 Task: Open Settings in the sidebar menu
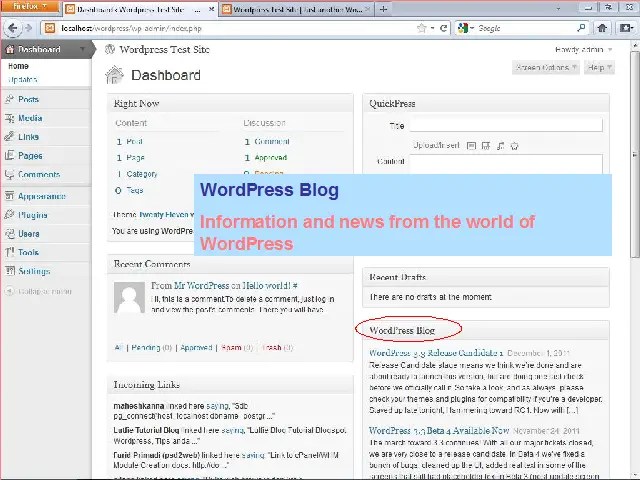click(x=34, y=271)
